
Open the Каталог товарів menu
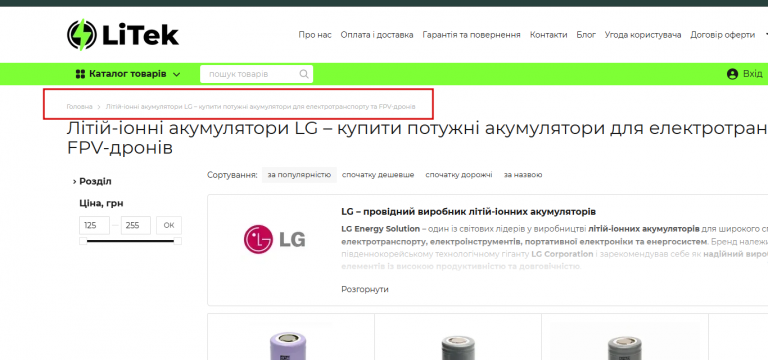[128, 74]
